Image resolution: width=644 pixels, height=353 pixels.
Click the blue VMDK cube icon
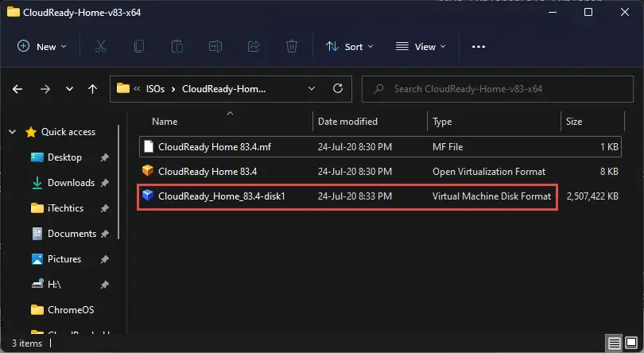coord(148,196)
